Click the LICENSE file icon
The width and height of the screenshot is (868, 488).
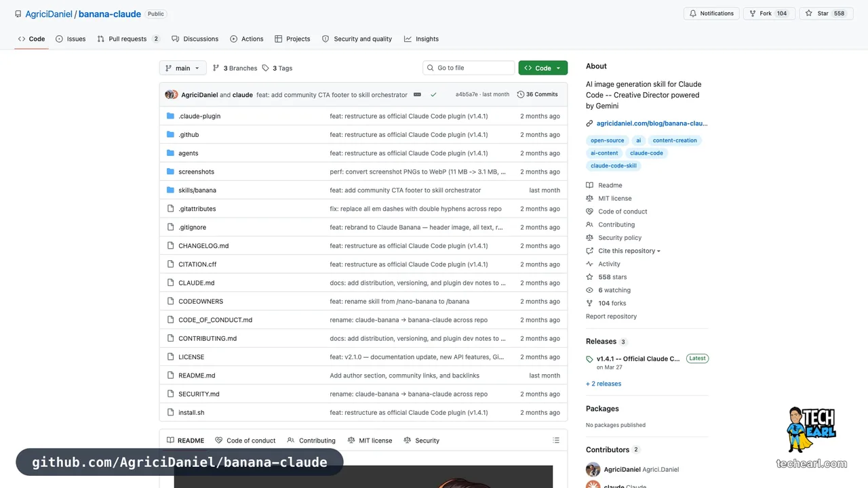[170, 357]
